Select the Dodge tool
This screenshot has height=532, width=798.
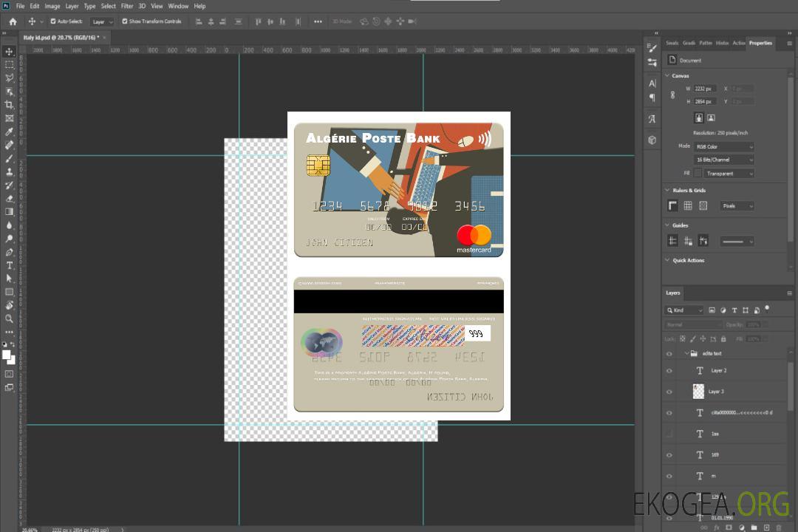tap(9, 238)
